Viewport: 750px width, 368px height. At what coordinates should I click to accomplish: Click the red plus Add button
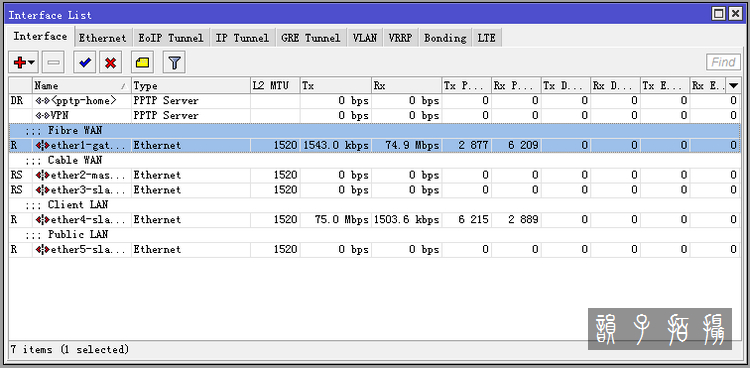click(x=20, y=63)
